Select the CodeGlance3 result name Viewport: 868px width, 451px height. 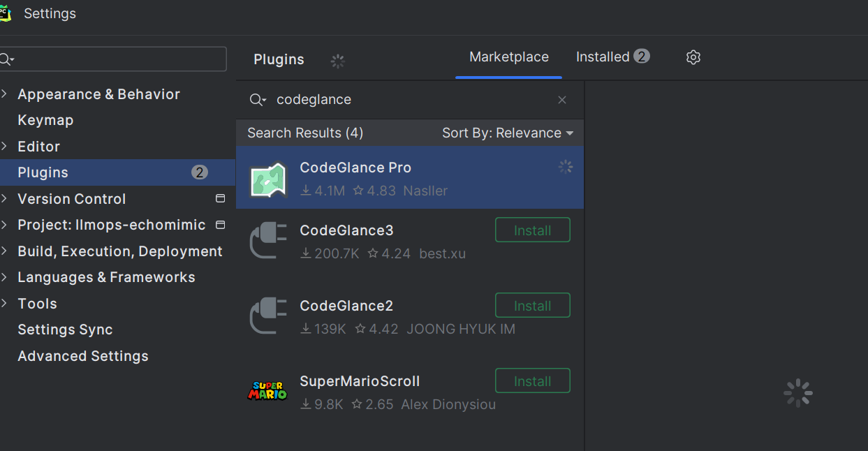coord(346,230)
